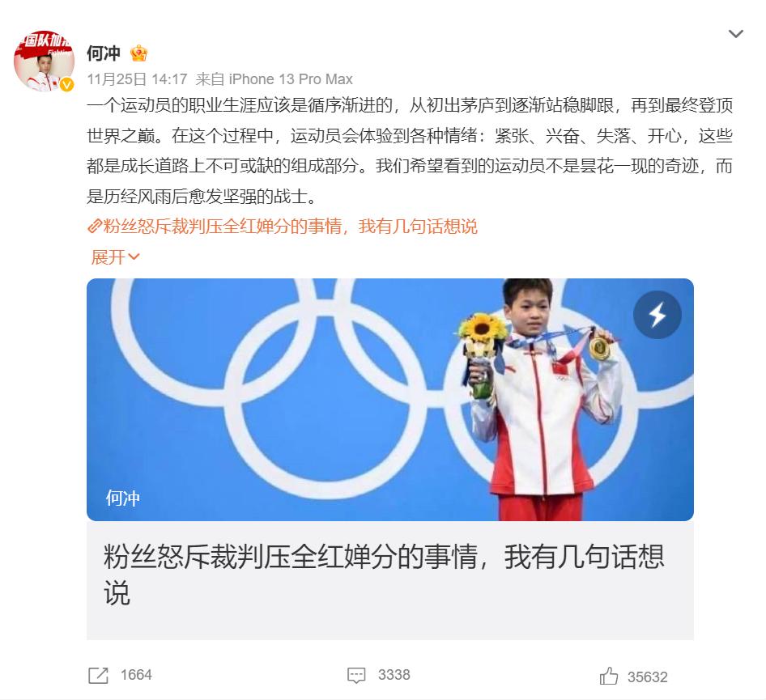The image size is (766, 700).
Task: Click the orange link icon before article title
Action: click(x=94, y=226)
